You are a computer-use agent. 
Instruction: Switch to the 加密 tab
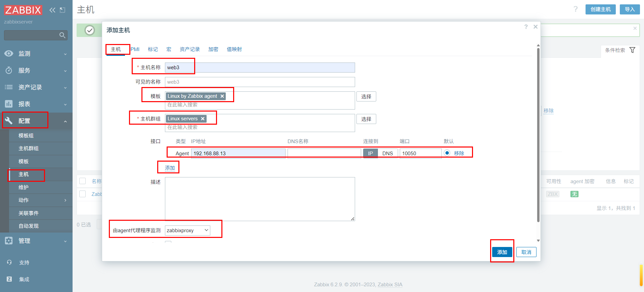(213, 49)
